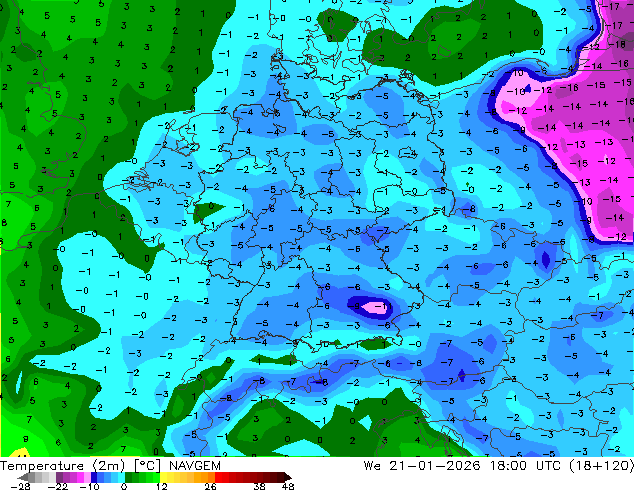Click the "-11" value in the pink cold spot
This screenshot has width=634, height=490.
384,306
